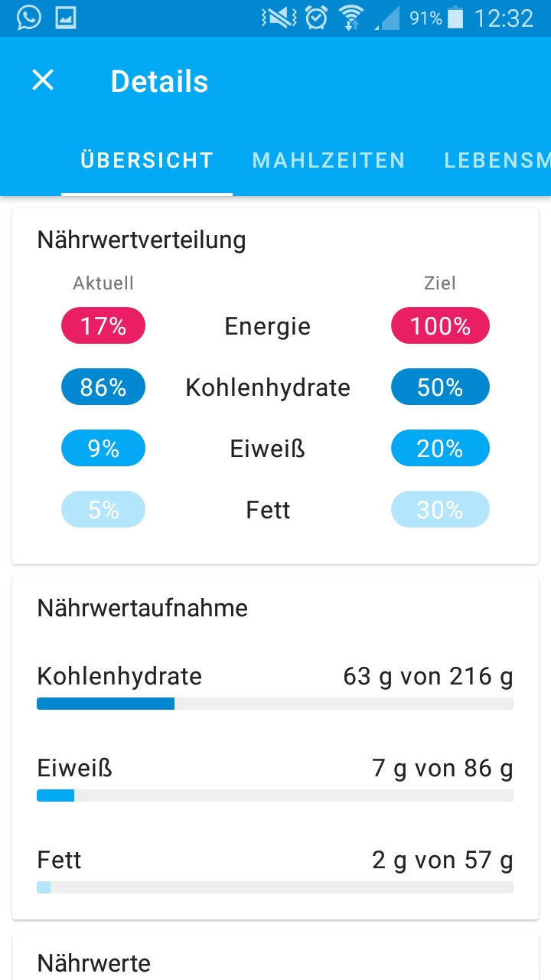This screenshot has width=551, height=980.
Task: Tap the image notification icon in status bar
Action: coord(66,18)
